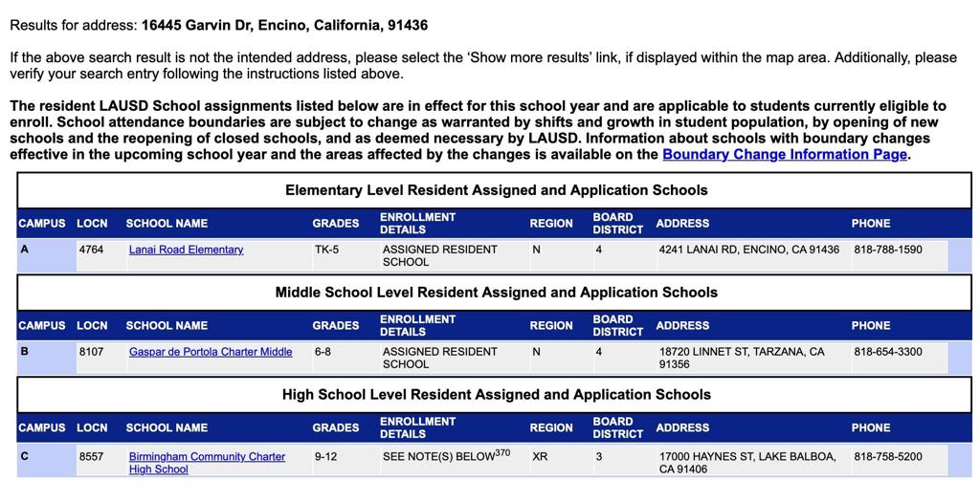The height and width of the screenshot is (502, 980).
Task: Click phone number 818-788-1590
Action: pyautogui.click(x=888, y=250)
